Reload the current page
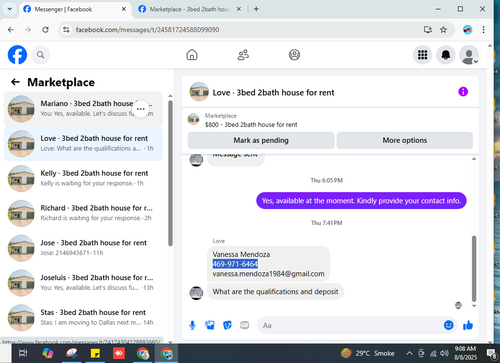The height and width of the screenshot is (363, 500). pos(45,30)
